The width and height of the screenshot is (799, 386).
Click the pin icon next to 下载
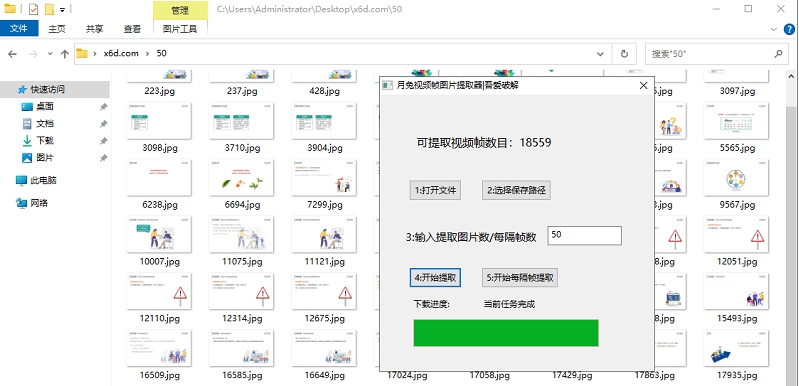tap(103, 141)
